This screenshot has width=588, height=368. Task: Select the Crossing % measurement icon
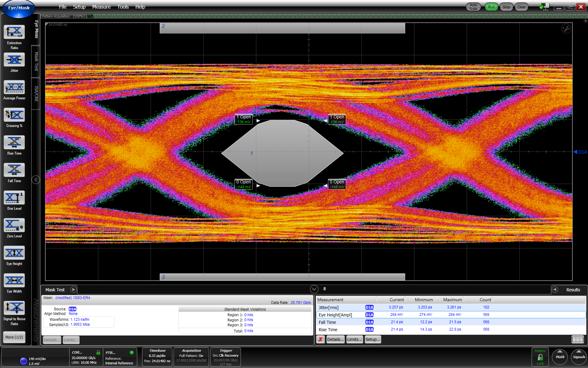[14, 115]
